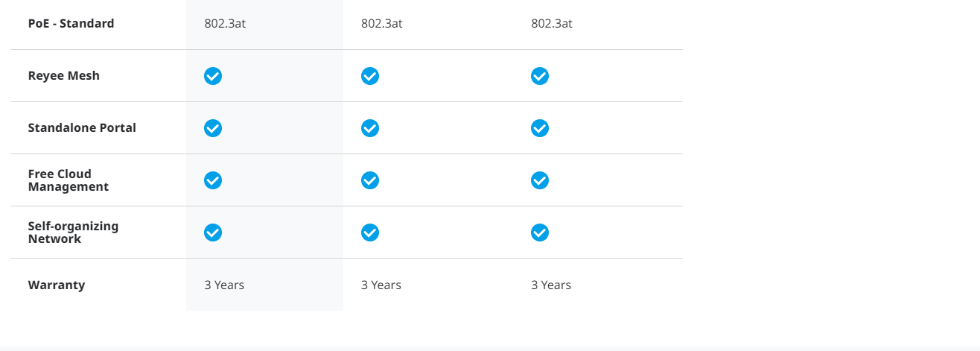Click Free Cloud Management checkmark in last column
Image resolution: width=980 pixels, height=351 pixels.
pyautogui.click(x=540, y=180)
